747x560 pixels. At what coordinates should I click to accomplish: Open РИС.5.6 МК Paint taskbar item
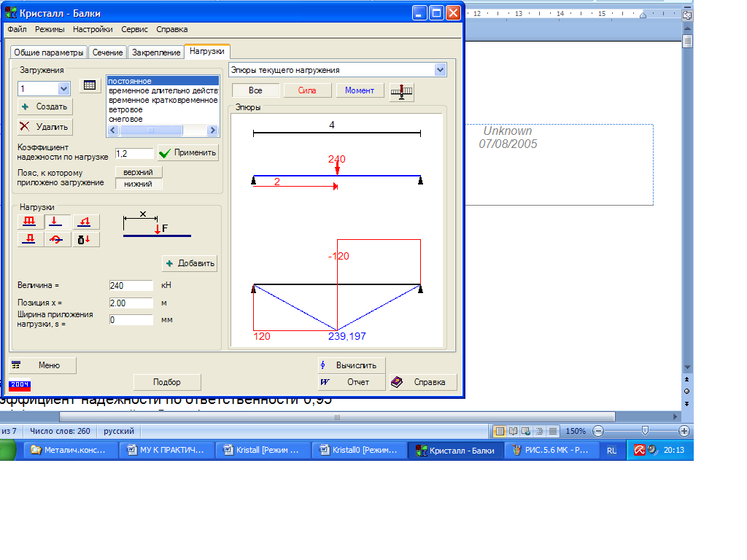(x=551, y=451)
